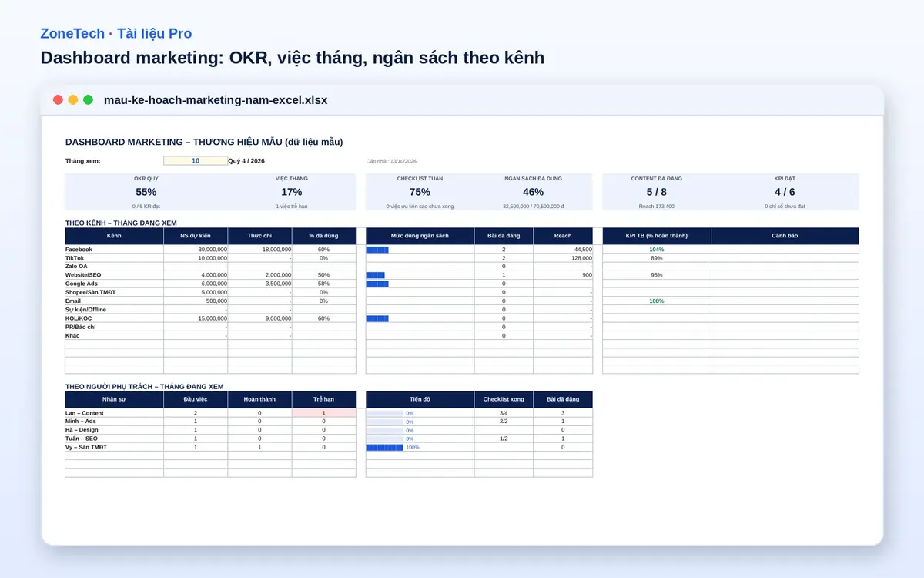This screenshot has height=578, width=924.
Task: Select the Email channel cell
Action: 114,301
